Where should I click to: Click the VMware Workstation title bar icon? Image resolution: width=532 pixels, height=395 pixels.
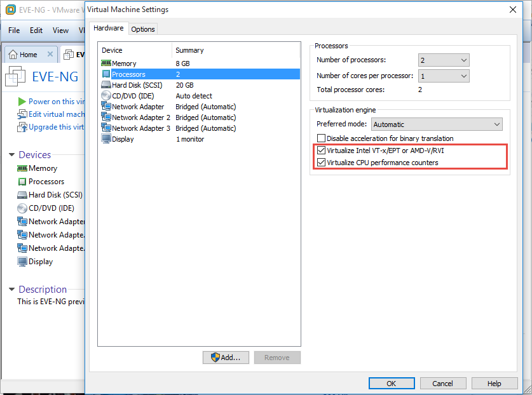(11, 10)
